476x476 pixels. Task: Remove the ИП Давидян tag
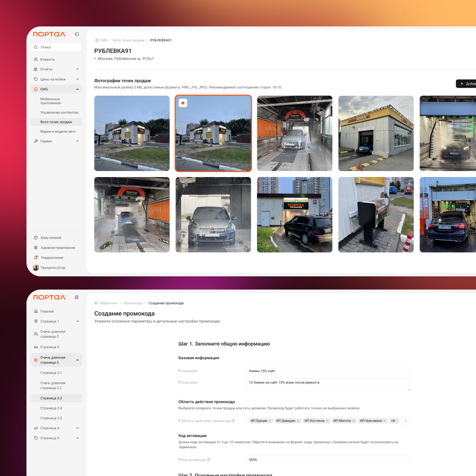298,421
